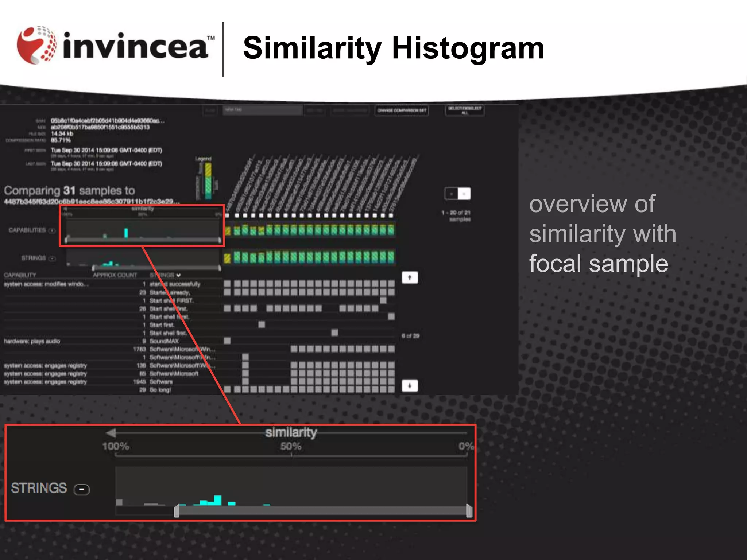
Task: Select the 'Start first.' string row
Action: [x=162, y=325]
